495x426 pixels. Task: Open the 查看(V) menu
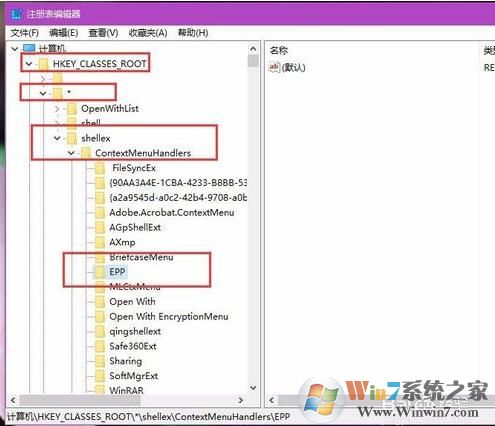pyautogui.click(x=103, y=33)
